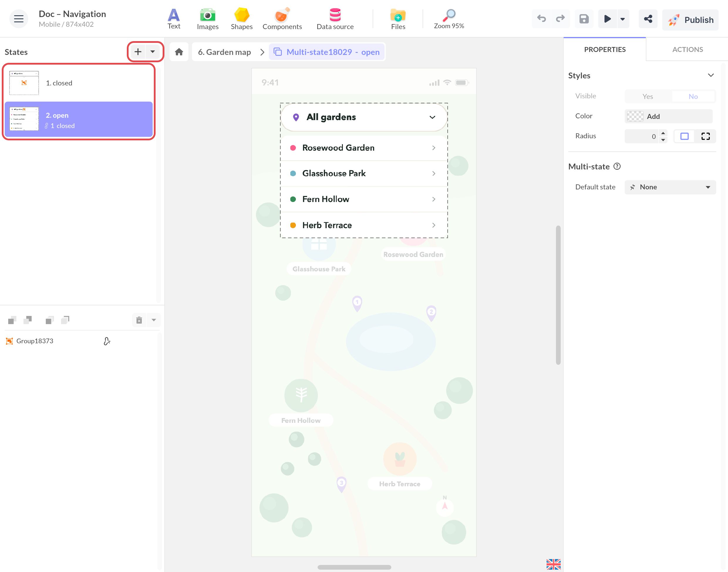Screen dimensions: 728x572
Task: Save the project with disk icon
Action: [x=584, y=19]
